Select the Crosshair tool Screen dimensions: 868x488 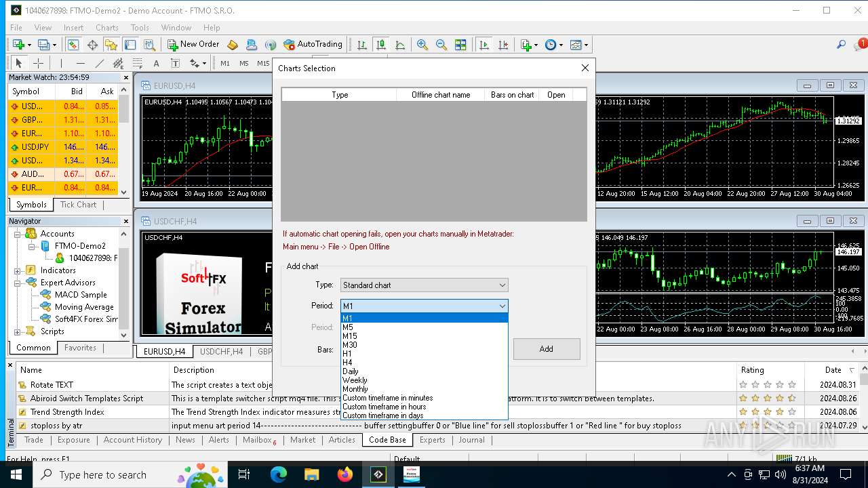(x=39, y=63)
